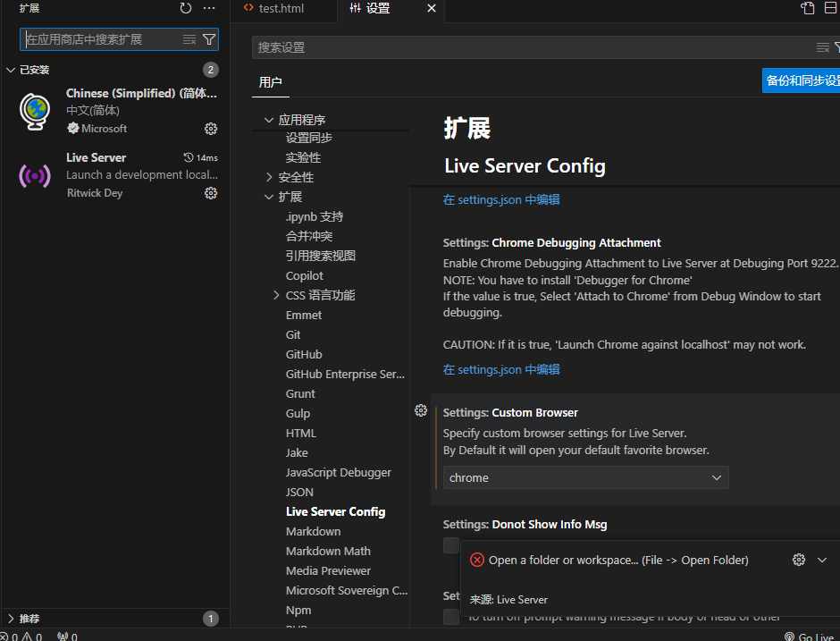
Task: Expand the CSS 语言功能 tree item
Action: point(276,295)
